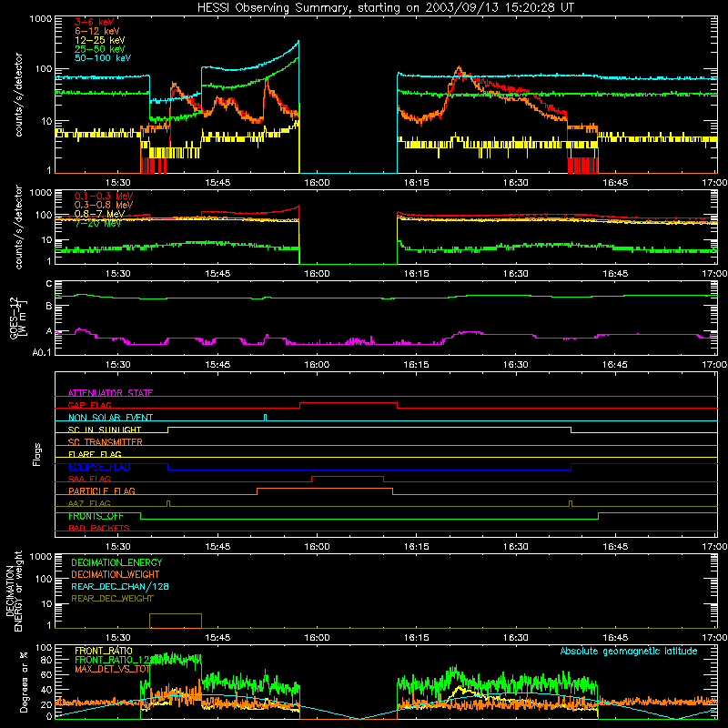Select the FRONTS_OFF flag label

tap(96, 516)
